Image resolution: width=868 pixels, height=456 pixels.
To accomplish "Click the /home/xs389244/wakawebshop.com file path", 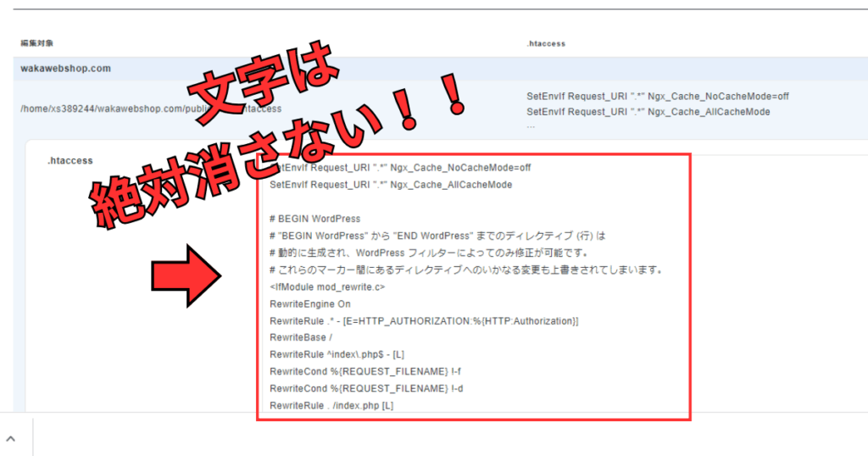I will click(110, 108).
